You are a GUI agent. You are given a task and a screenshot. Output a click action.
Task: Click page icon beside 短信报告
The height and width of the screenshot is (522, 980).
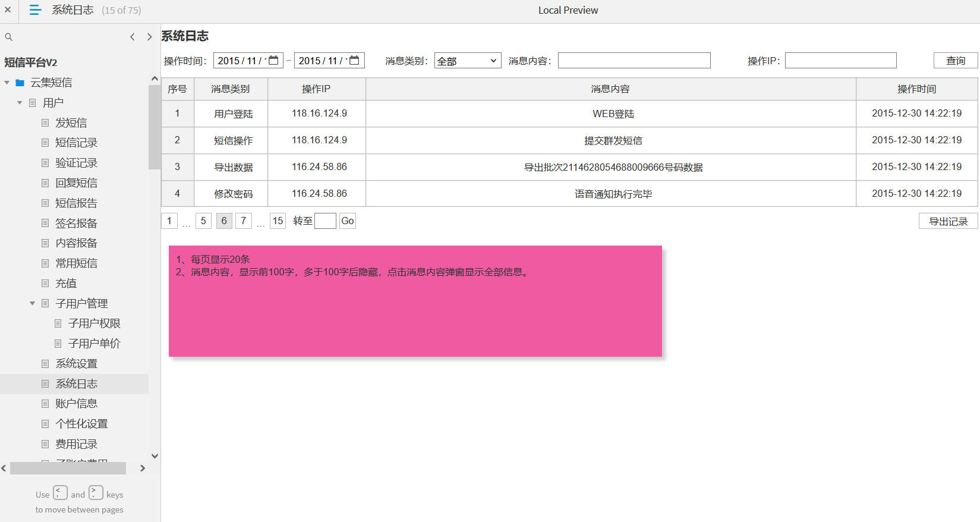tap(45, 203)
